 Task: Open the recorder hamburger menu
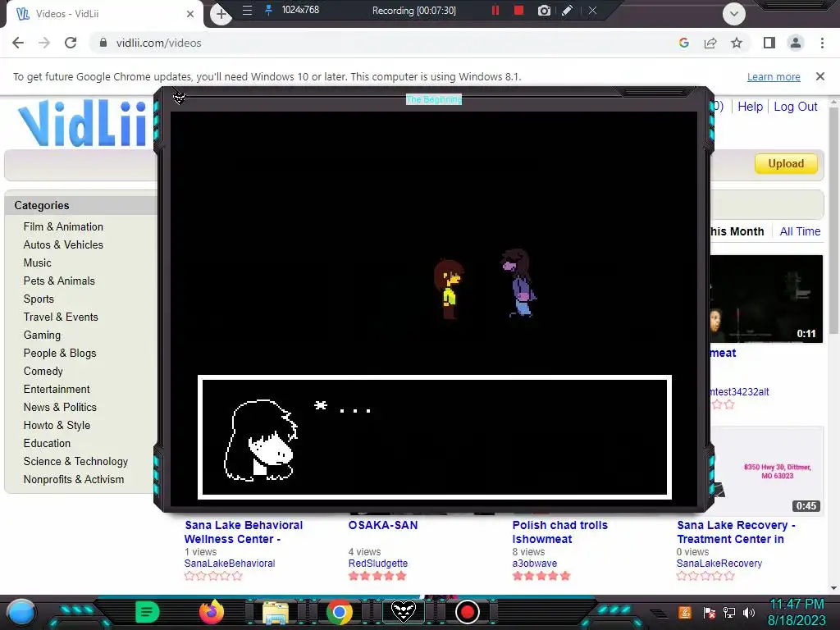[x=247, y=10]
